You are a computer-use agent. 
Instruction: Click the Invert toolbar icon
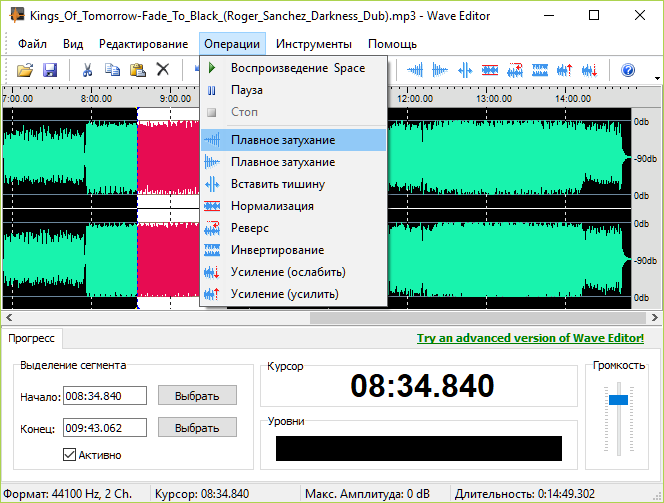tap(540, 70)
